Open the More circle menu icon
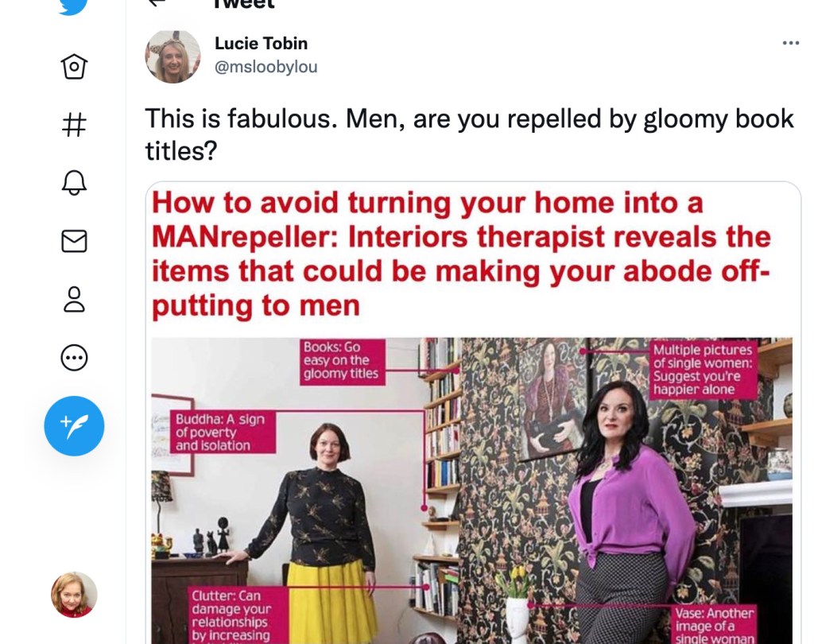Screen dimensions: 814x644 pyautogui.click(x=74, y=358)
